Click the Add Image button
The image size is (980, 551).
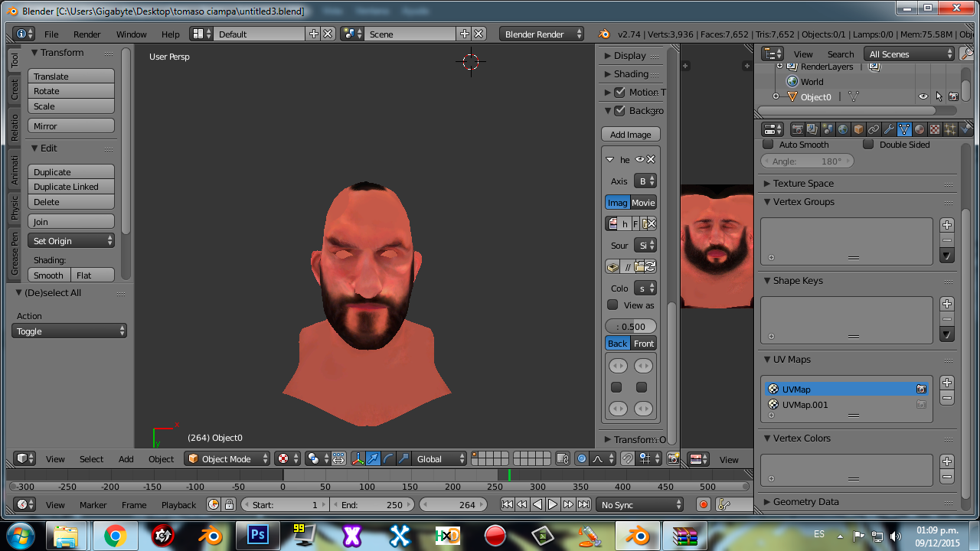click(631, 134)
